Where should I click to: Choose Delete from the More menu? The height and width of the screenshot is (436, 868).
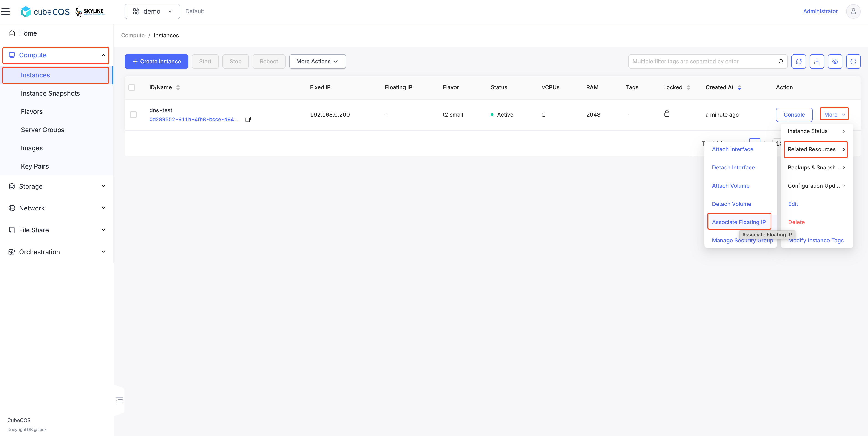(x=796, y=222)
